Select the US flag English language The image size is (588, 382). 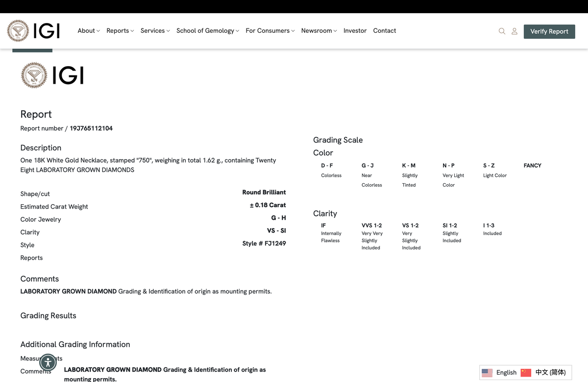tap(487, 373)
